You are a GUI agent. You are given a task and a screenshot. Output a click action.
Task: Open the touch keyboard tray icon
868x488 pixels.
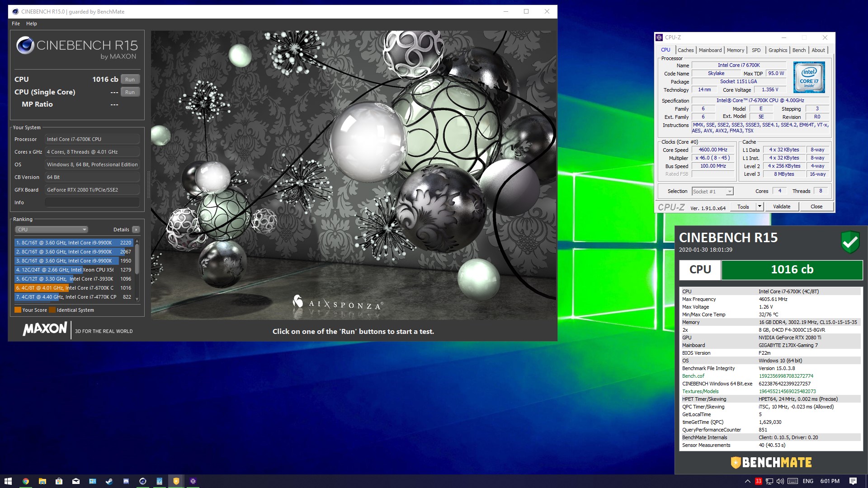coord(793,481)
